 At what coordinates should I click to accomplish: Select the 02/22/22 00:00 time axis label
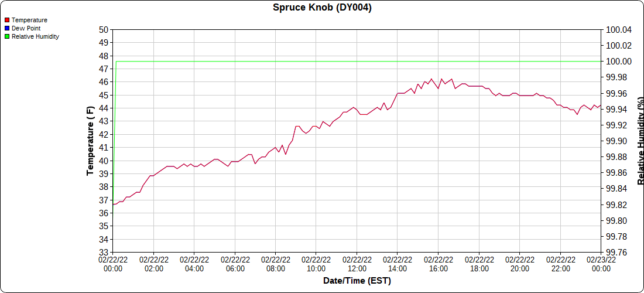tap(113, 264)
